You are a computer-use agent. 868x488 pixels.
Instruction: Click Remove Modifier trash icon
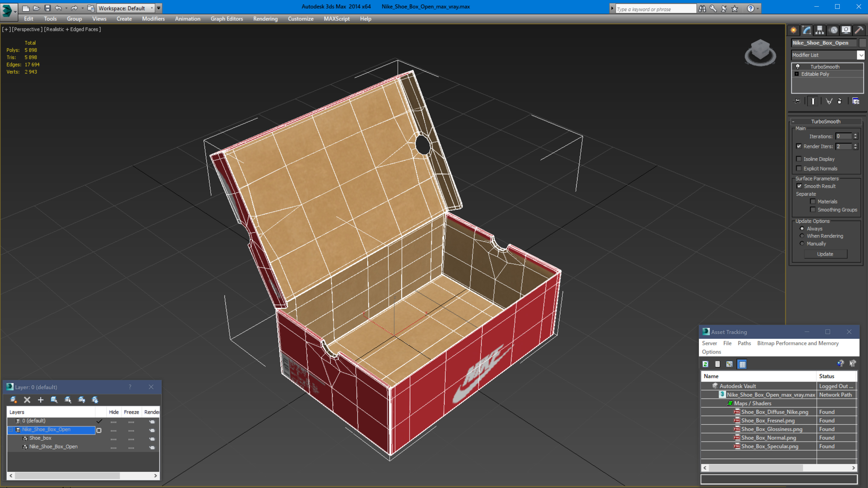[839, 101]
